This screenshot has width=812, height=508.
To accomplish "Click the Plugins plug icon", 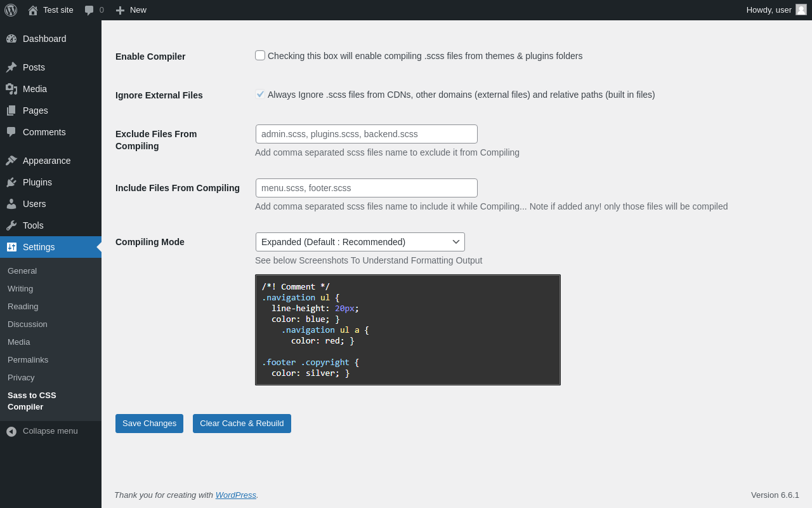I will coord(11,182).
